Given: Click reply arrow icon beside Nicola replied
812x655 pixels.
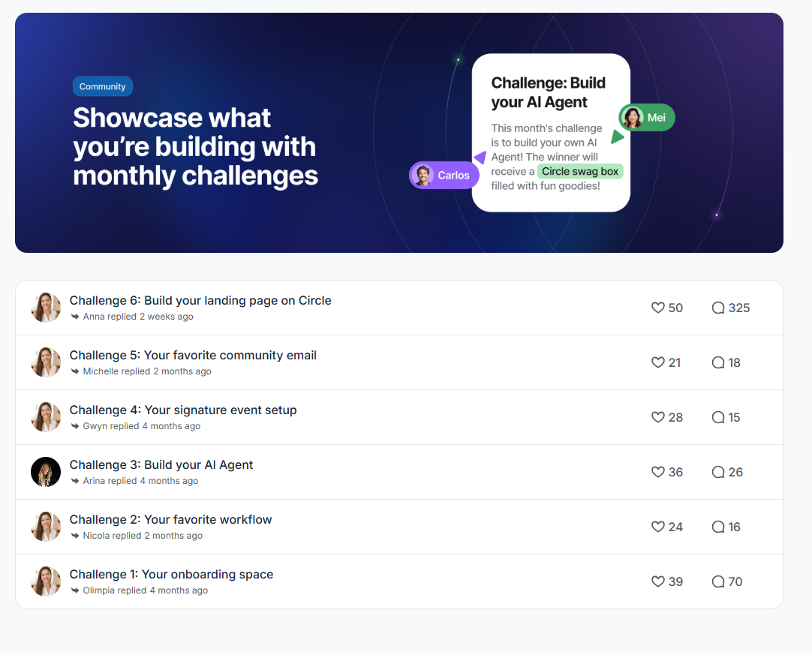Looking at the screenshot, I should tap(75, 536).
